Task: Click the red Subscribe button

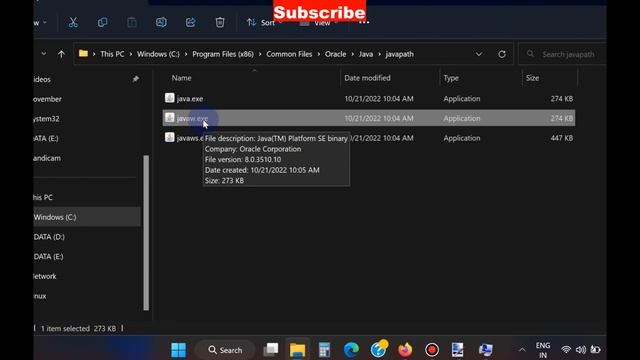Action: [x=320, y=11]
